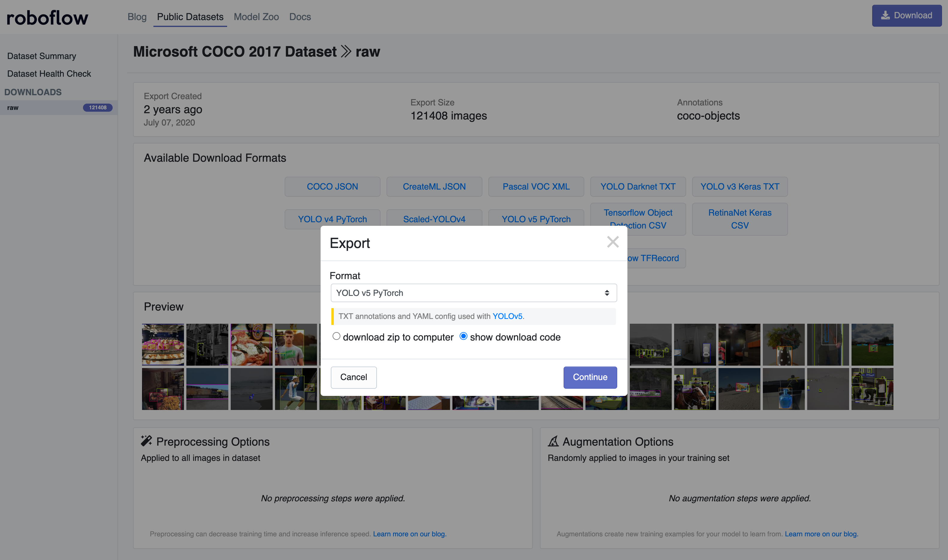Click the magic wand Preprocessing Options icon
948x560 pixels.
146,441
